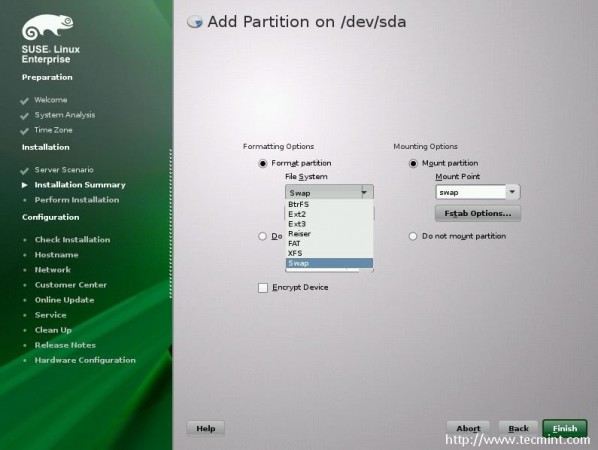This screenshot has height=450, width=598.
Task: Choose Reiser from the file system list
Action: tap(330, 234)
